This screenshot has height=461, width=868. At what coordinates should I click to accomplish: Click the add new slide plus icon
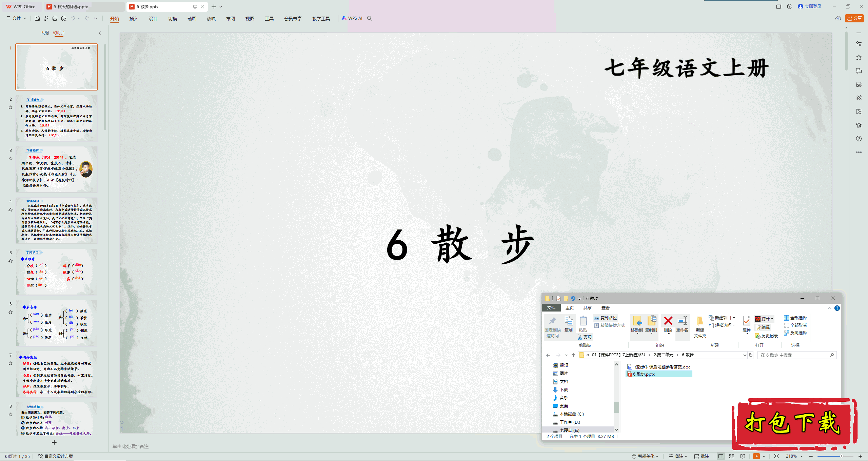coord(54,442)
